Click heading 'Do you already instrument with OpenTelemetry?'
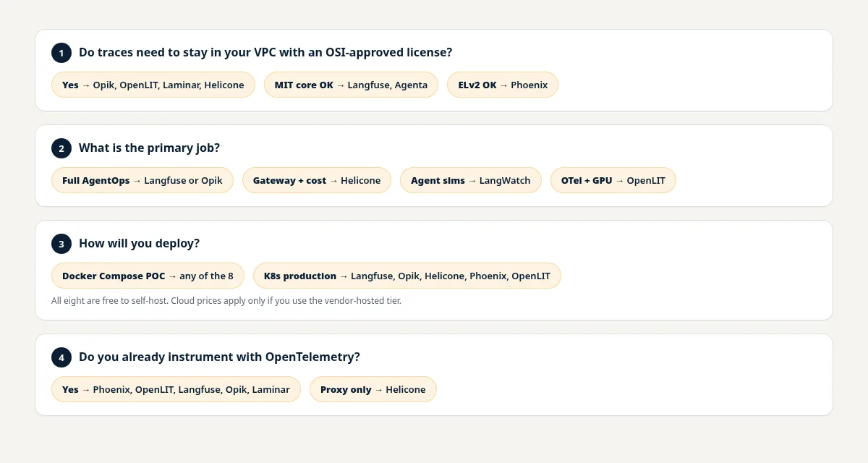 pyautogui.click(x=219, y=357)
